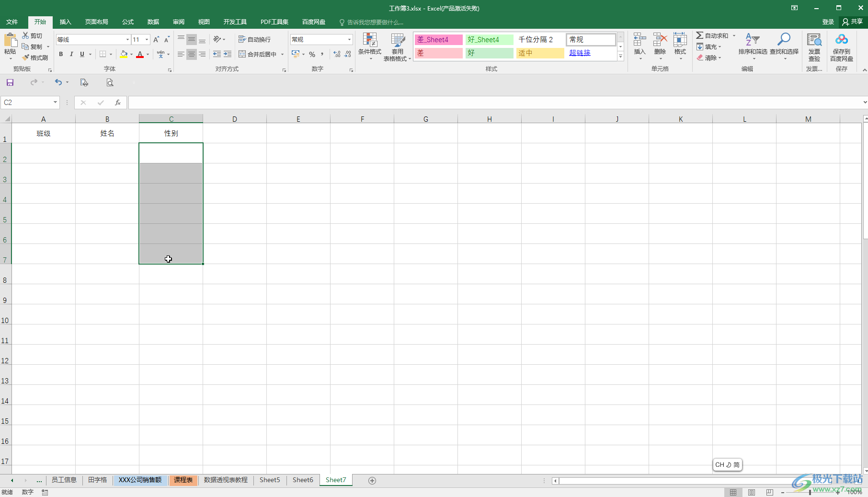Click the Cut (剪切) scissors icon
The height and width of the screenshot is (497, 868).
pos(25,35)
